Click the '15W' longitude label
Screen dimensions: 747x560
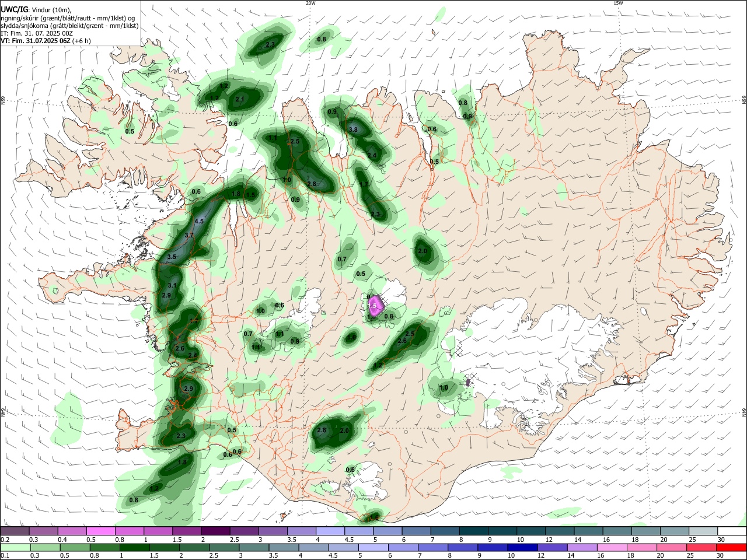(618, 3)
